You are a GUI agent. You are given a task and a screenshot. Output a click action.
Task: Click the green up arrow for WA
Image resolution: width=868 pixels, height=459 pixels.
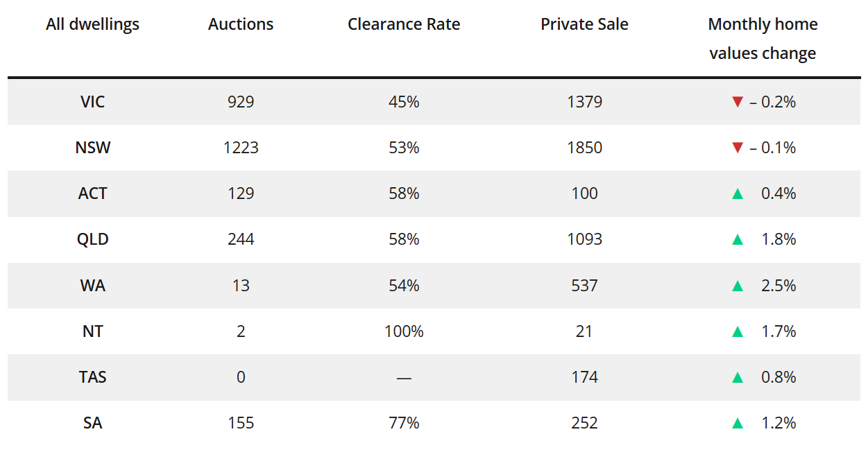pyautogui.click(x=738, y=286)
